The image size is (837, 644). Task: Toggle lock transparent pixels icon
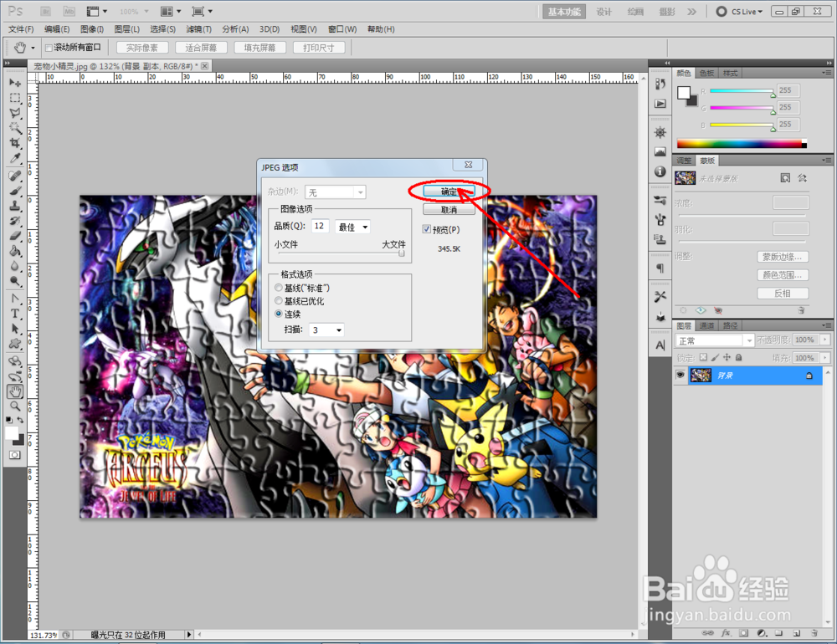point(704,357)
